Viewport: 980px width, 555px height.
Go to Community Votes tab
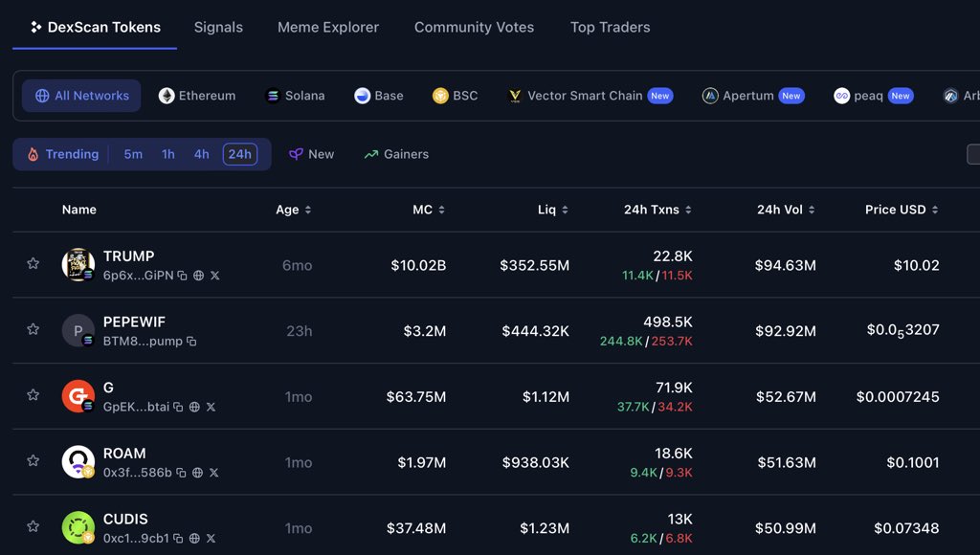474,27
